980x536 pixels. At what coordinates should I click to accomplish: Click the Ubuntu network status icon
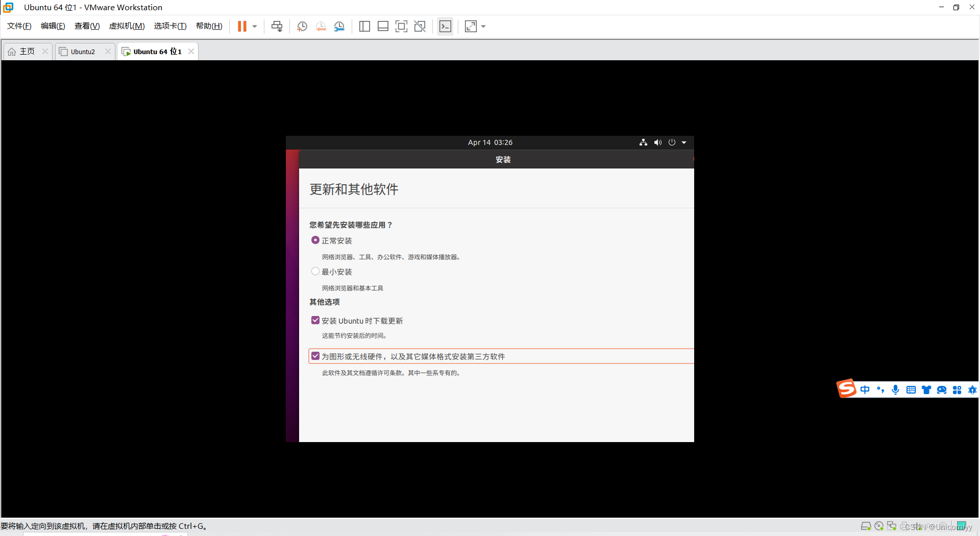(643, 142)
